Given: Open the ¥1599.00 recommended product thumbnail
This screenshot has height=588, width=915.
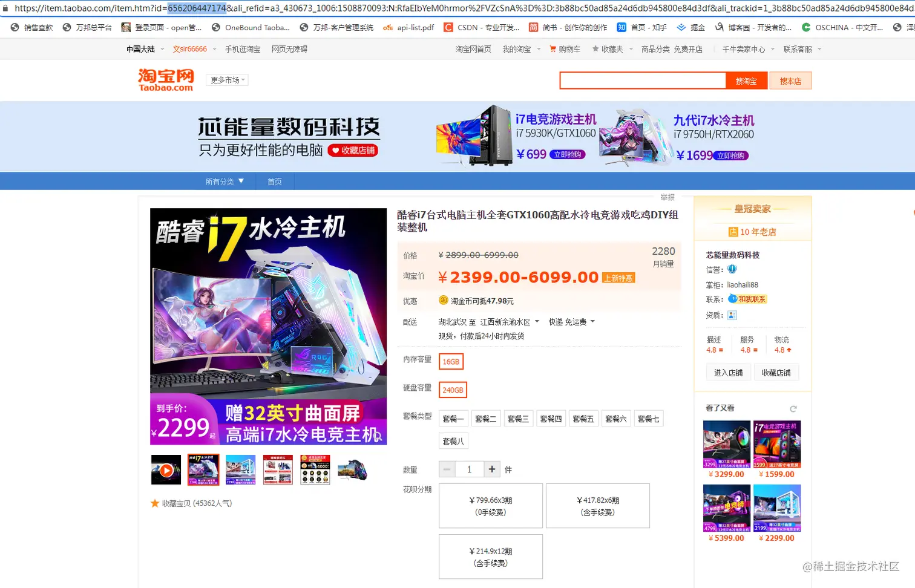Looking at the screenshot, I should [x=777, y=444].
